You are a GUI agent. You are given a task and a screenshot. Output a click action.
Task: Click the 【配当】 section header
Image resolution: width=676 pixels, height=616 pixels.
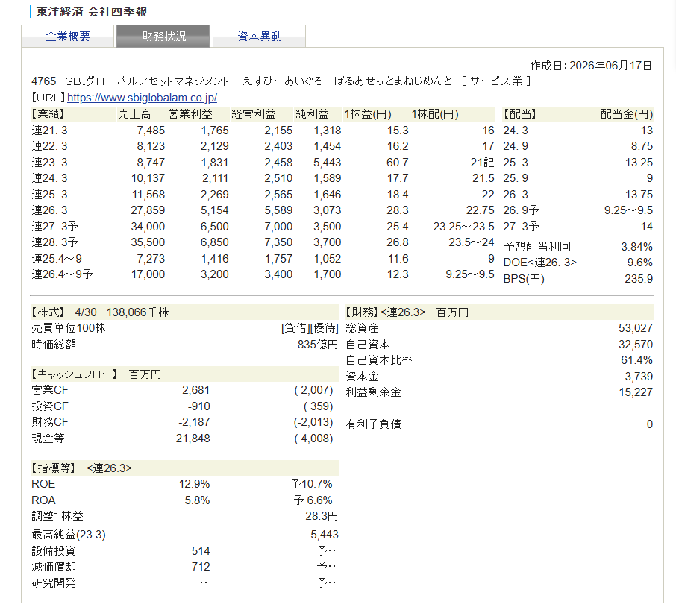point(520,114)
